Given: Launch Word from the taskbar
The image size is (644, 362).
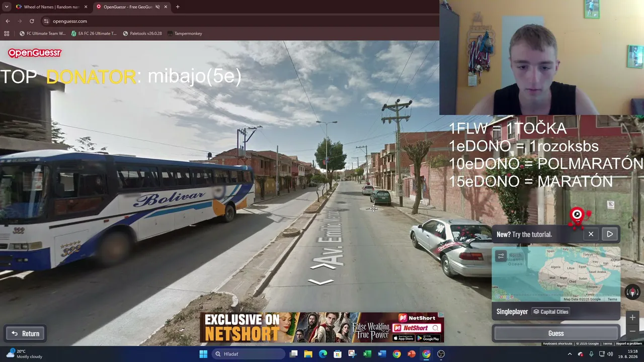Looking at the screenshot, I should [x=382, y=354].
